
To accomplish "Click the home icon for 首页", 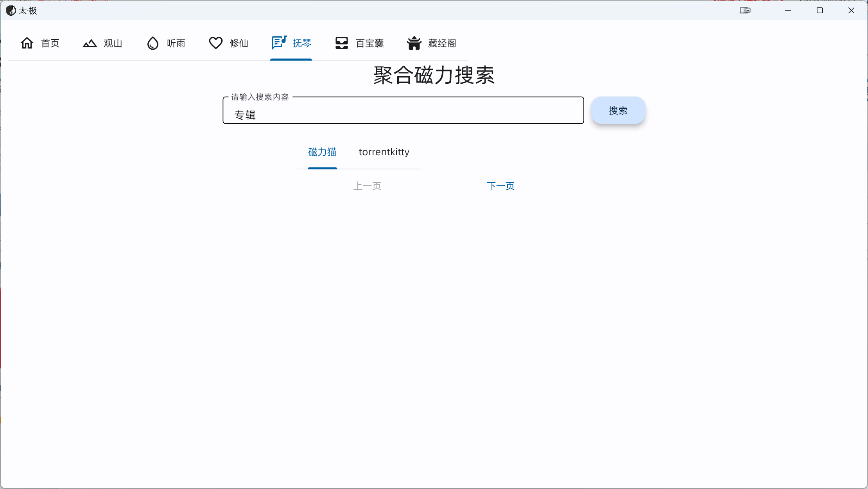I will point(27,43).
